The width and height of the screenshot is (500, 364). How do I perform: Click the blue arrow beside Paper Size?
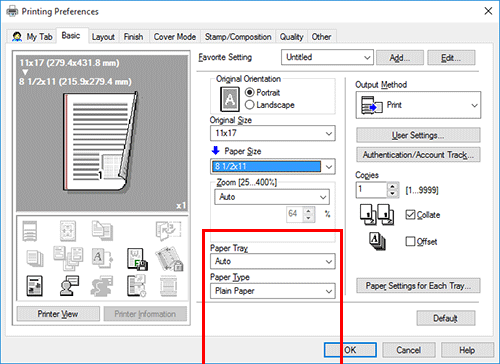coord(216,151)
